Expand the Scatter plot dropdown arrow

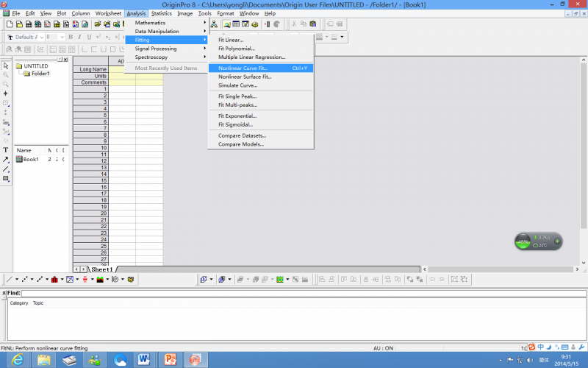(x=32, y=280)
